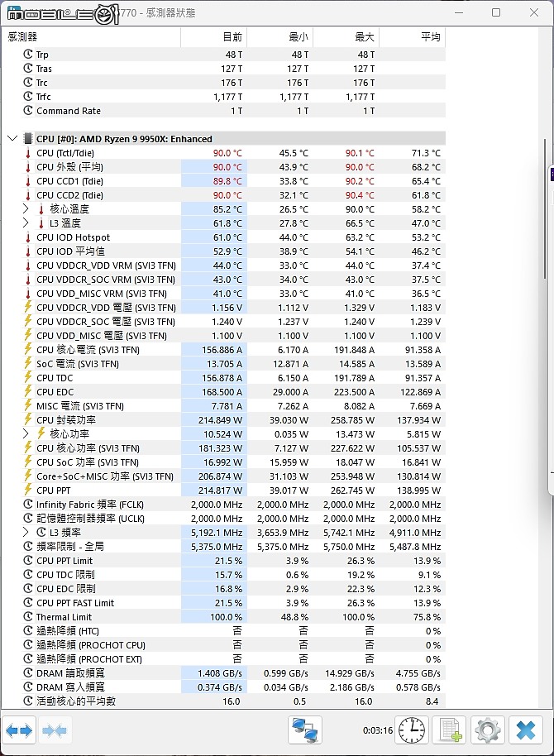Expand the 核心功率 row
Viewport: 554px width, 756px height.
point(26,433)
